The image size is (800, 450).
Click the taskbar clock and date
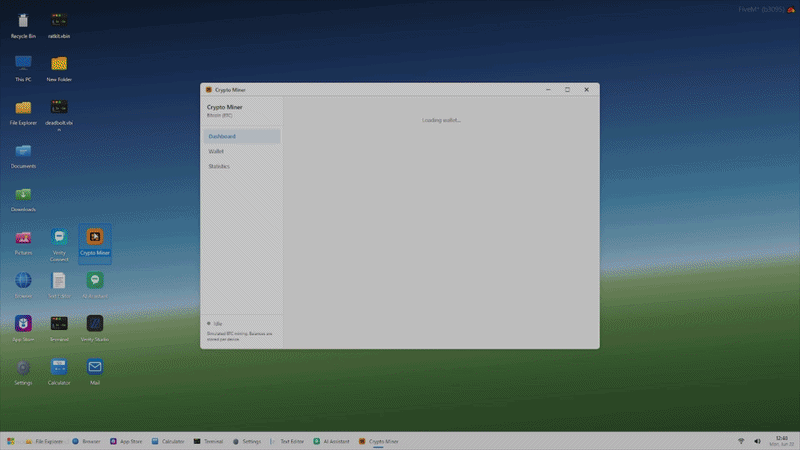(781, 441)
